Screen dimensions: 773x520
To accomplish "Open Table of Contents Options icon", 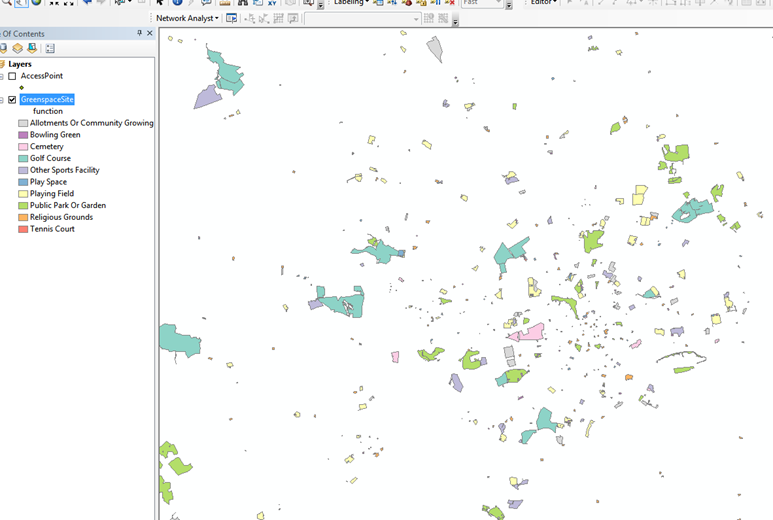I will tap(50, 48).
